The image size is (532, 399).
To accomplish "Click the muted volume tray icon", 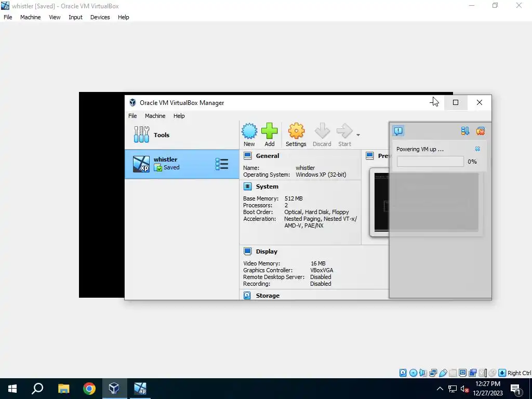I will click(464, 389).
